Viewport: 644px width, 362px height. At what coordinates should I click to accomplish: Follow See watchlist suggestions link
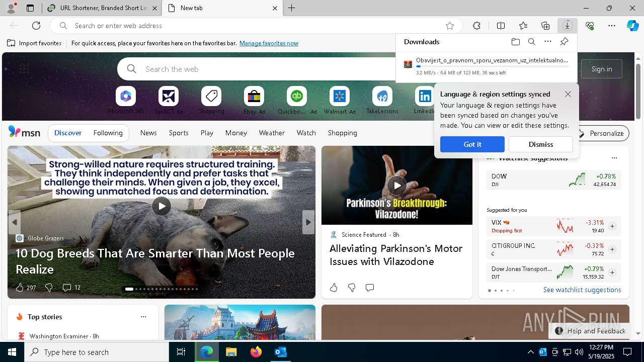[x=582, y=290]
